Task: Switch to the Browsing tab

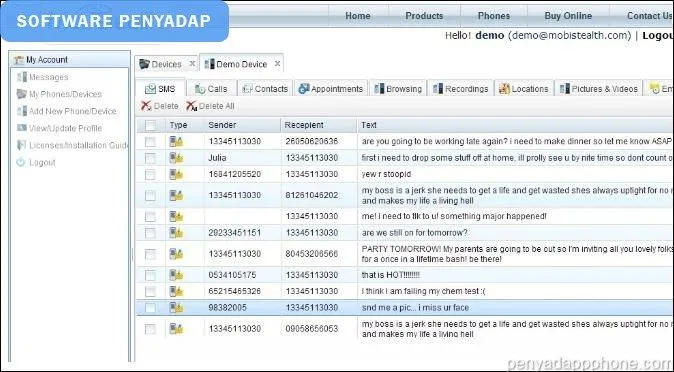Action: click(398, 89)
